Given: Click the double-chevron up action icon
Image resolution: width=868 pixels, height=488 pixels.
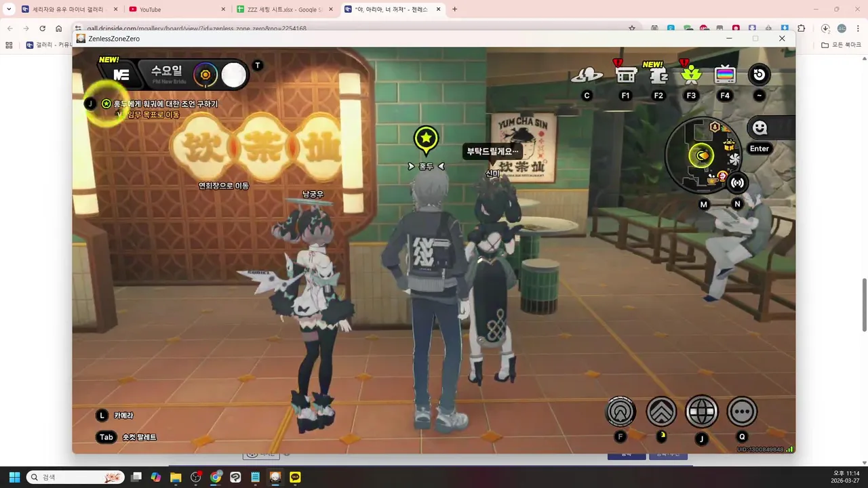Looking at the screenshot, I should [661, 411].
